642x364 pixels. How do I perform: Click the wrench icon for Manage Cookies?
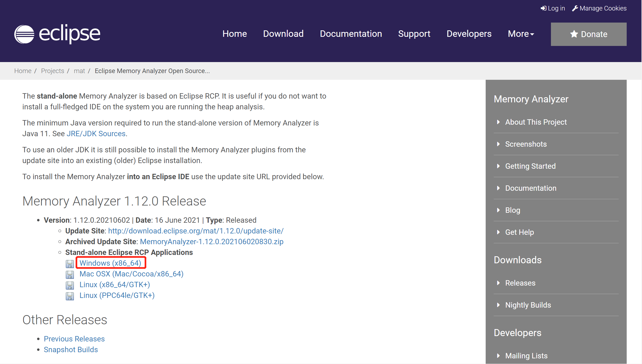pos(575,8)
